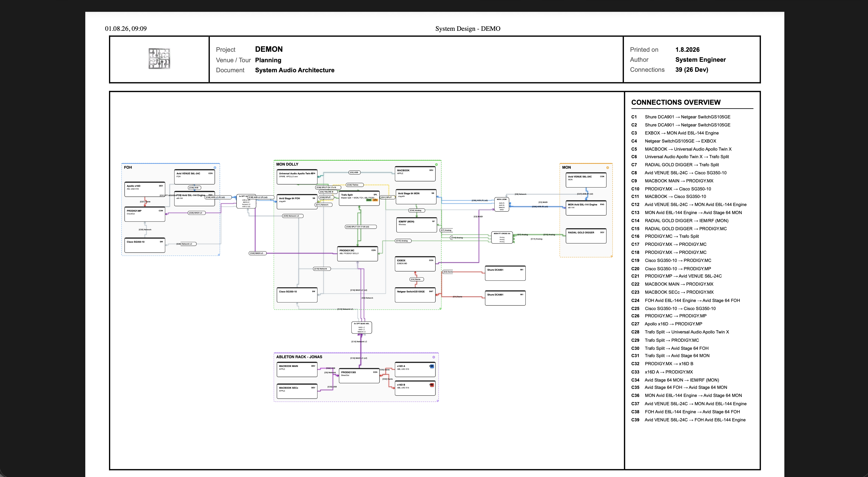868x477 pixels.
Task: Click row C3 EXBOX → MON Avid E6L-144 Engine
Action: pos(675,133)
